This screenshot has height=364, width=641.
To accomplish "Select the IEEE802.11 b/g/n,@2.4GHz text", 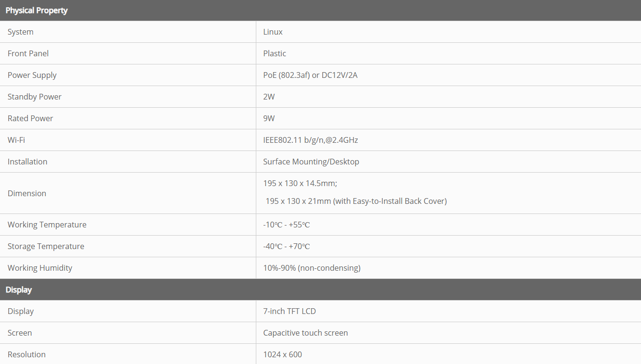I will (x=310, y=140).
